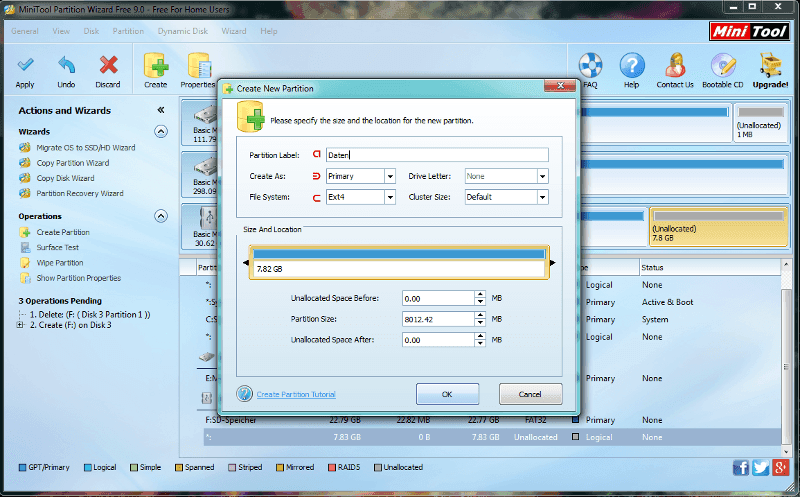This screenshot has height=497, width=800.
Task: Select the 1 MB Unallocated disk block
Action: click(x=759, y=123)
